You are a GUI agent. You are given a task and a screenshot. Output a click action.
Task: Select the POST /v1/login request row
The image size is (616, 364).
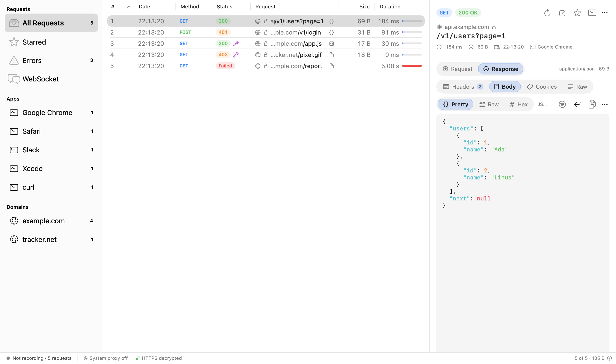pos(266,32)
